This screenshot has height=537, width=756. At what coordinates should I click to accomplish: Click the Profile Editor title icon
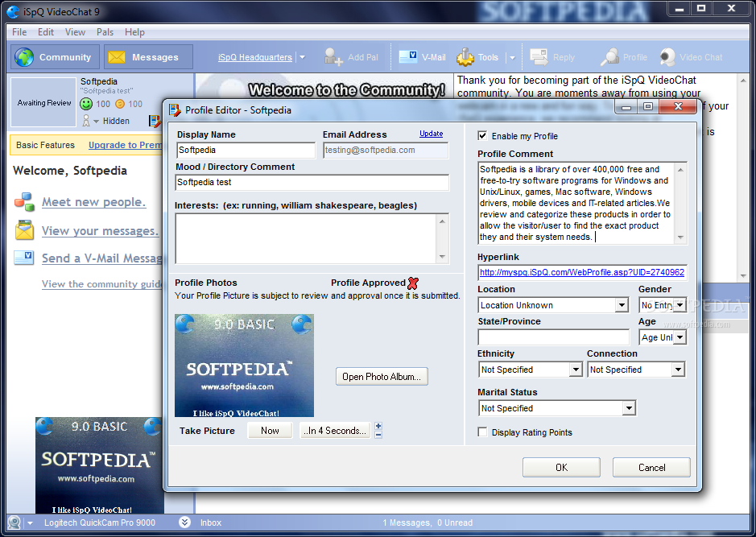[175, 110]
